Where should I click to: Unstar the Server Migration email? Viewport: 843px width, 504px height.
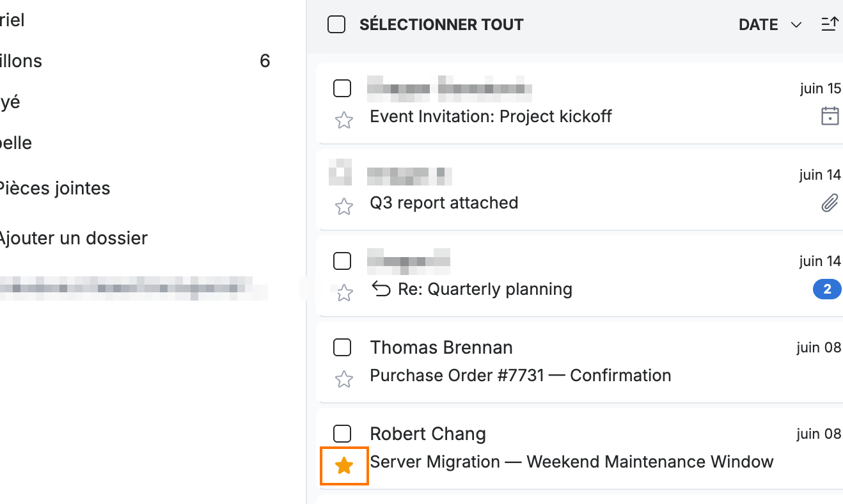[344, 466]
